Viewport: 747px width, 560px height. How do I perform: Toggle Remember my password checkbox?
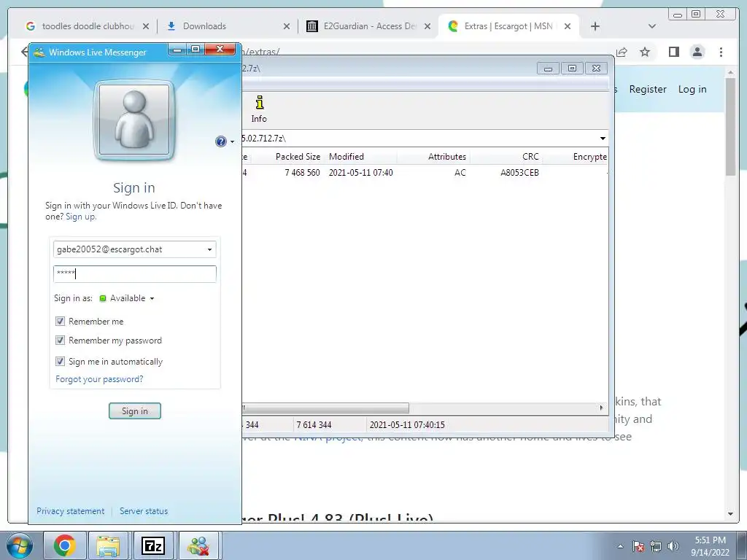click(60, 341)
